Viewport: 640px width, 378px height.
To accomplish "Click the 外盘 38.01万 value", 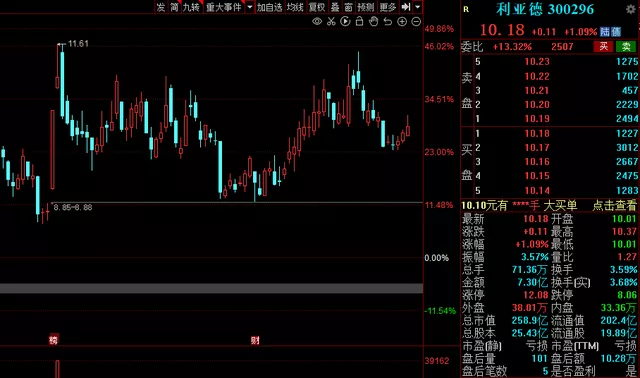I will (529, 308).
